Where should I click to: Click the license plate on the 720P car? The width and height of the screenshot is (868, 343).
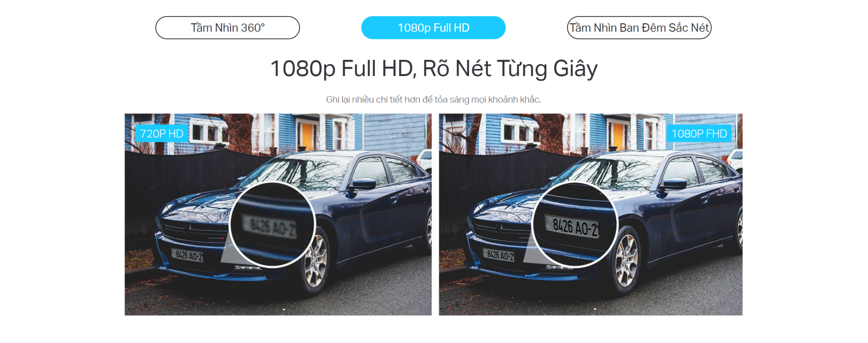pyautogui.click(x=188, y=256)
